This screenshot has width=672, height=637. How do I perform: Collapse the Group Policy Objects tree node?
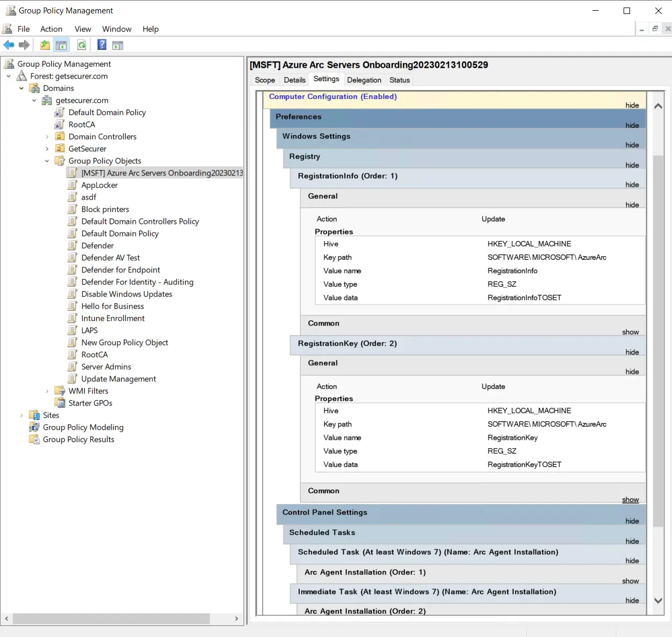coord(47,161)
